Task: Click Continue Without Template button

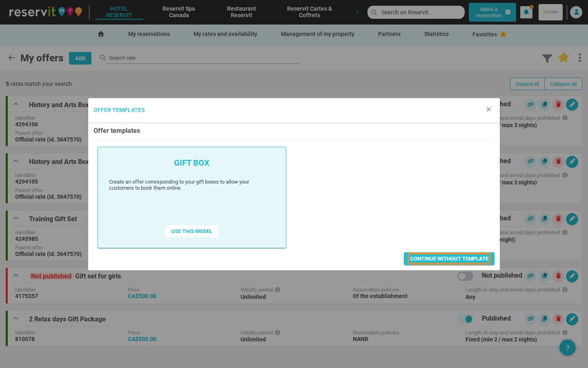Action: (449, 258)
